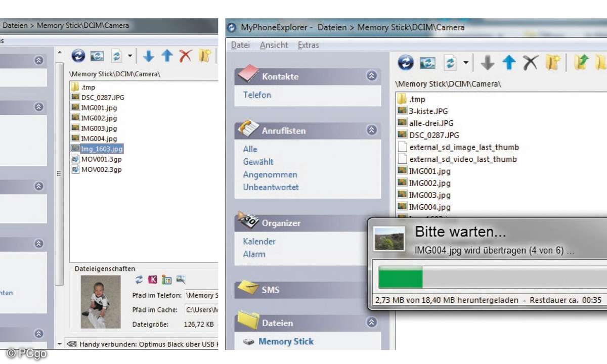Screen dimensions: 607x364
Task: Click refresh icon in Dateieigenschaften panel
Action: coord(139,279)
